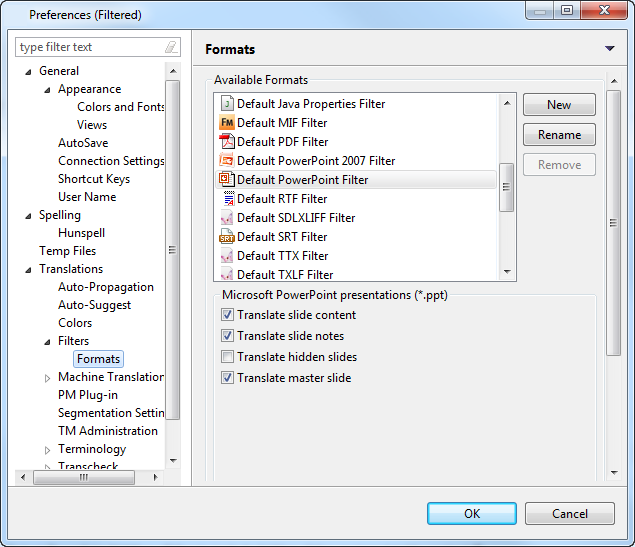The height and width of the screenshot is (547, 635).
Task: Confirm preferences with OK
Action: pos(472,513)
